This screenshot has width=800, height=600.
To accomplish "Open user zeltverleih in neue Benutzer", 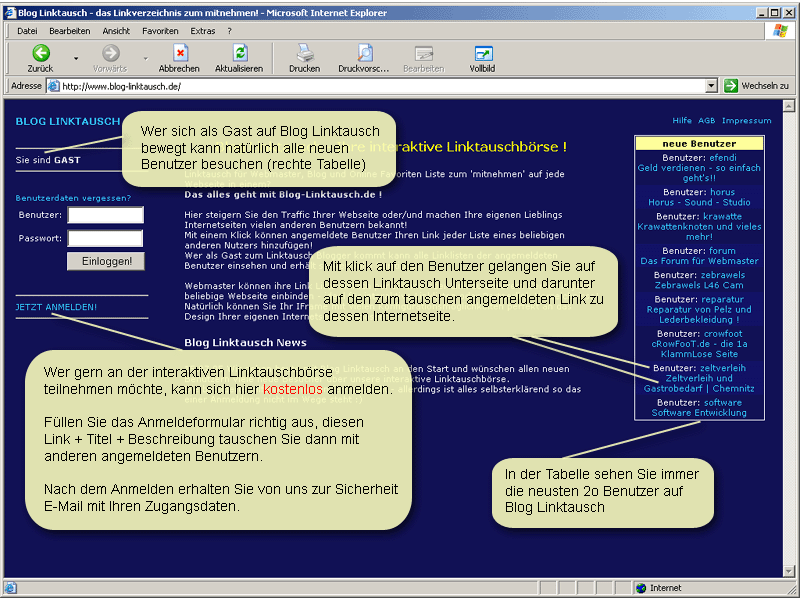I will pos(722,368).
